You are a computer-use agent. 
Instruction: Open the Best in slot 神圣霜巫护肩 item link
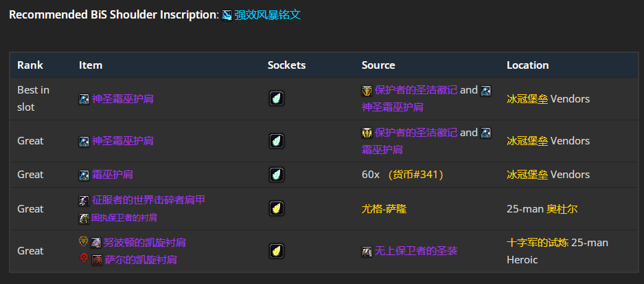(122, 98)
